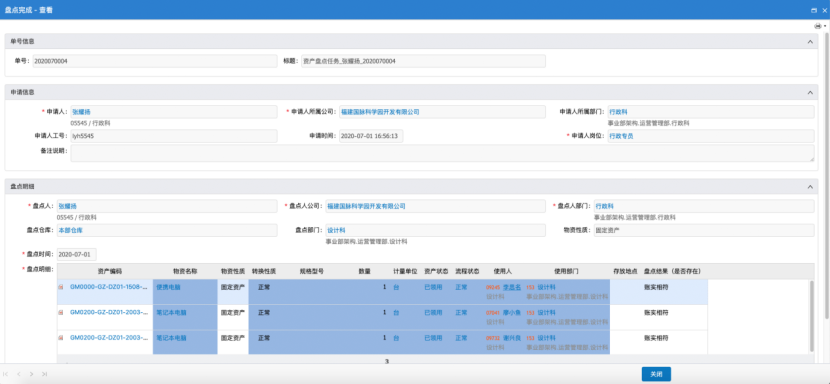Open 福建国脉科学园开发有限公司 link in 申请人所属公司
This screenshot has width=830, height=384.
pyautogui.click(x=380, y=112)
